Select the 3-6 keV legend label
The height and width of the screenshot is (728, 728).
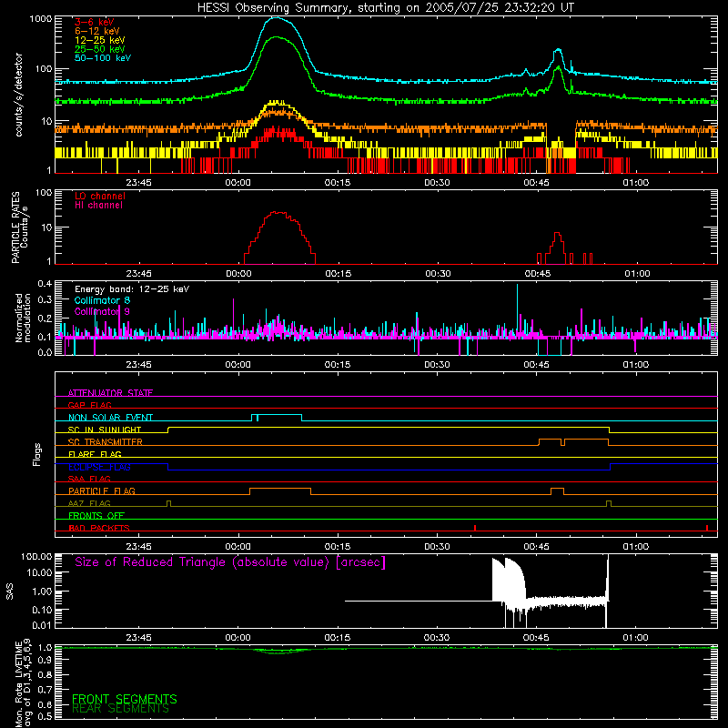point(95,22)
